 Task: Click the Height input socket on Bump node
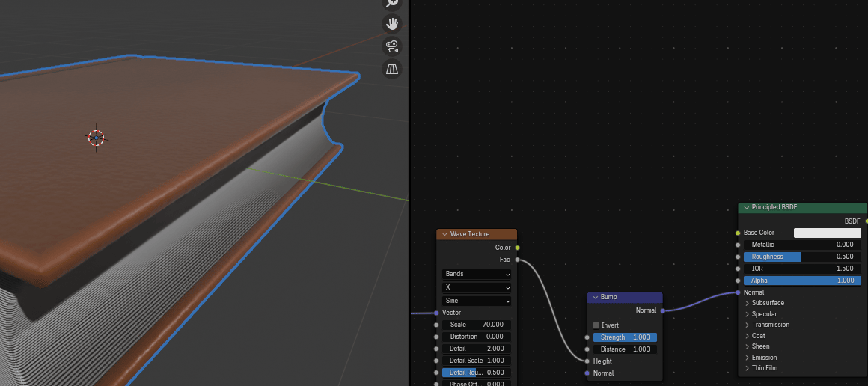click(587, 361)
